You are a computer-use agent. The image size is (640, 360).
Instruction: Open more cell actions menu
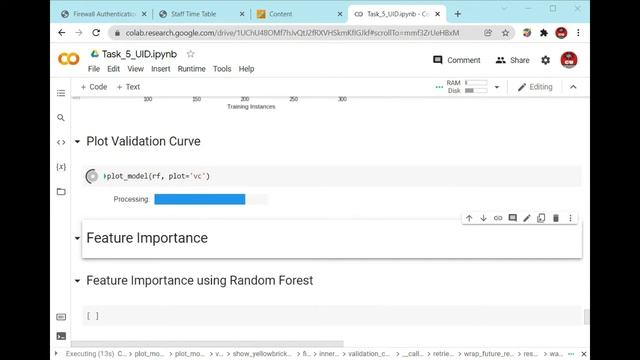[x=570, y=218]
